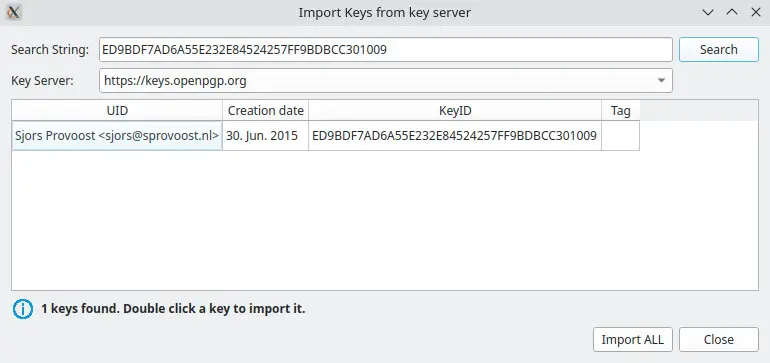Click the Close button at the bottom

pos(718,339)
